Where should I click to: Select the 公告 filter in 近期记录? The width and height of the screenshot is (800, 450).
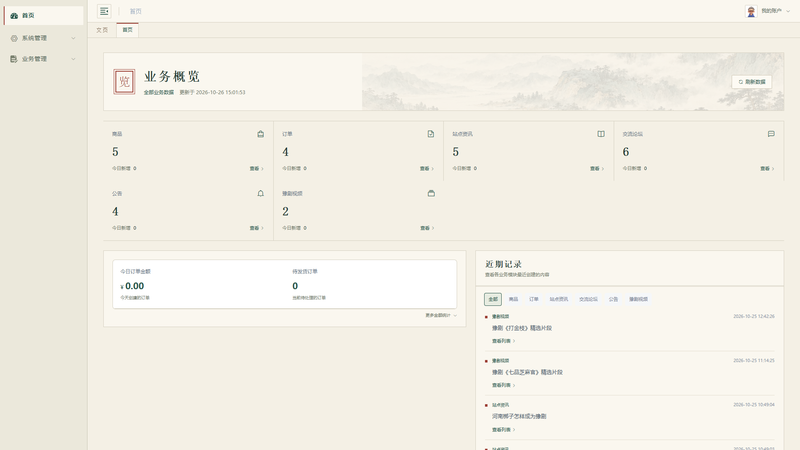(613, 299)
